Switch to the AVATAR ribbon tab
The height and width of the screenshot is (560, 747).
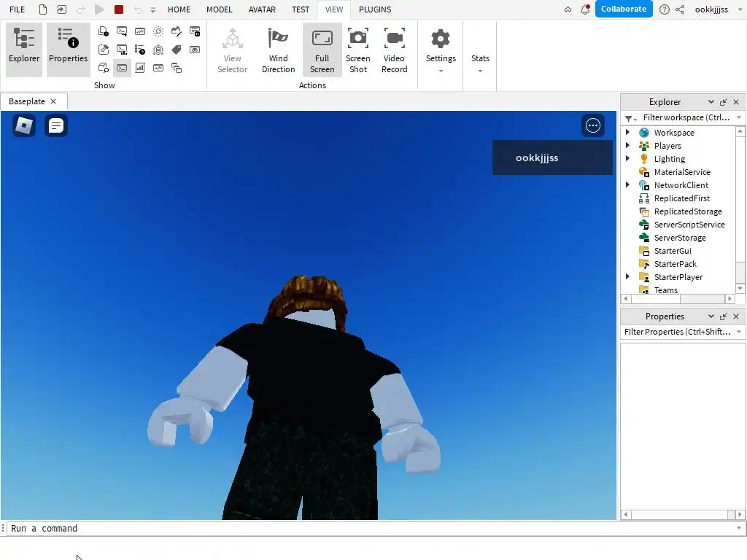(x=262, y=9)
